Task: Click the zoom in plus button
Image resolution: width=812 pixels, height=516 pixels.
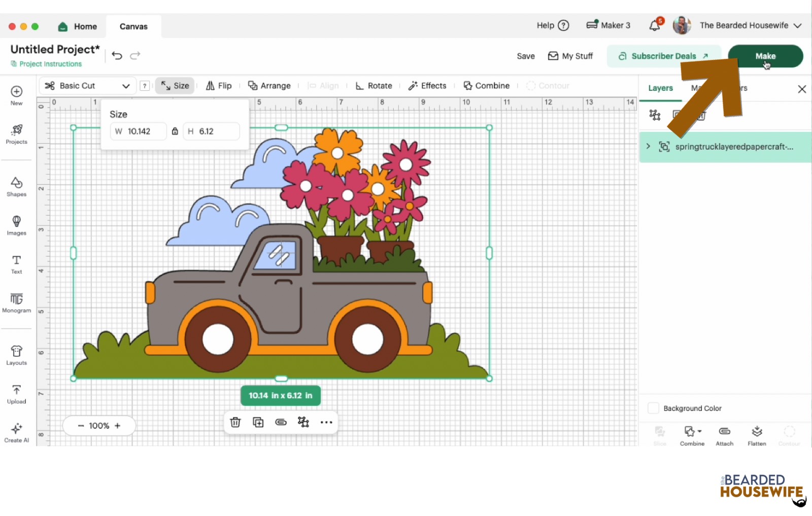Action: 118,426
